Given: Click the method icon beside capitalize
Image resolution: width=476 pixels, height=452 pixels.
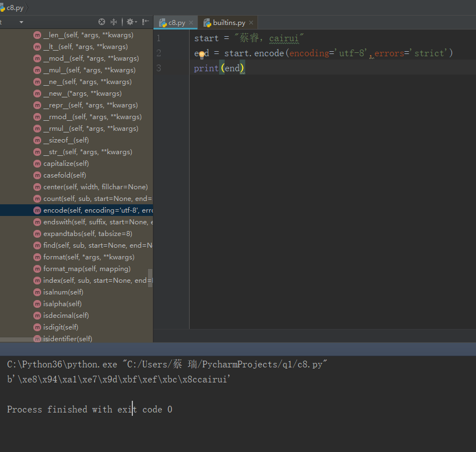Looking at the screenshot, I should pos(37,164).
